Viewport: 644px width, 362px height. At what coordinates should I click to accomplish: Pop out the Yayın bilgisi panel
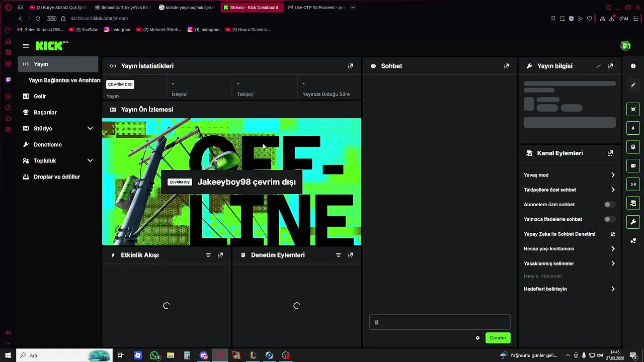[x=610, y=66]
